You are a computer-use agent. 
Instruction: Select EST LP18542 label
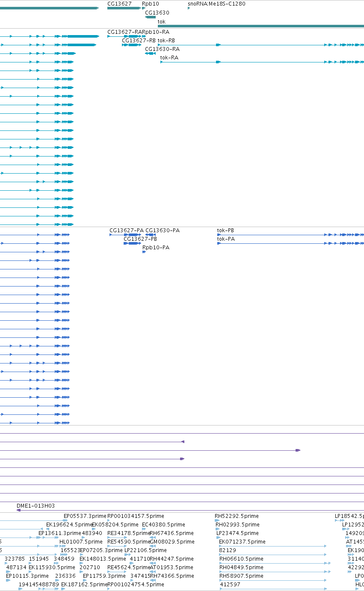(x=349, y=516)
